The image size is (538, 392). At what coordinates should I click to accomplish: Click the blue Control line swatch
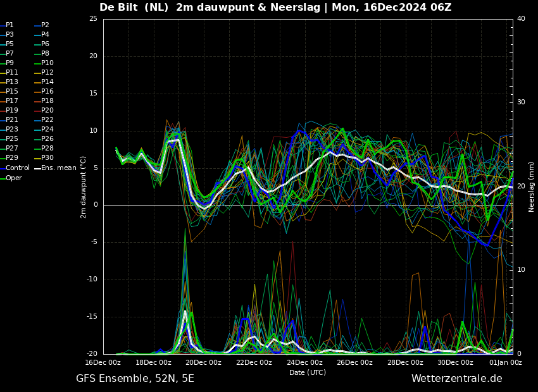pos(2,168)
